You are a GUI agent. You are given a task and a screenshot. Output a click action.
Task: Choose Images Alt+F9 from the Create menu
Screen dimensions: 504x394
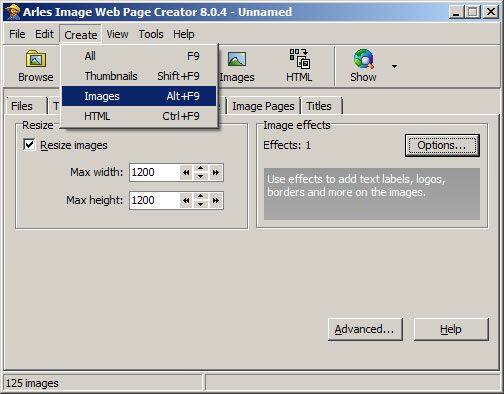[139, 96]
